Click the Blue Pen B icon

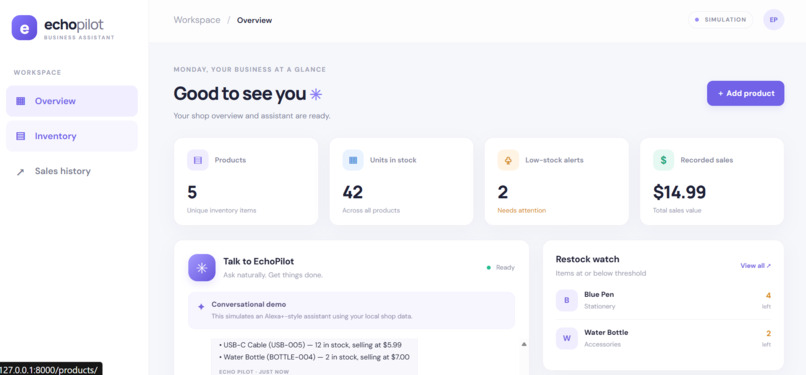567,301
